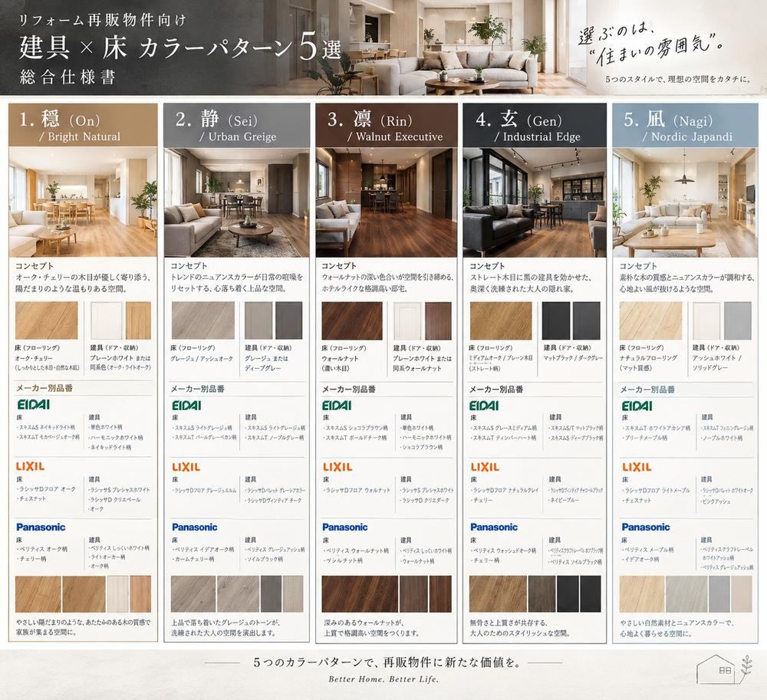This screenshot has height=700, width=767.
Task: Select the oak flooring swatch under Bright Natural
Action: (47, 320)
